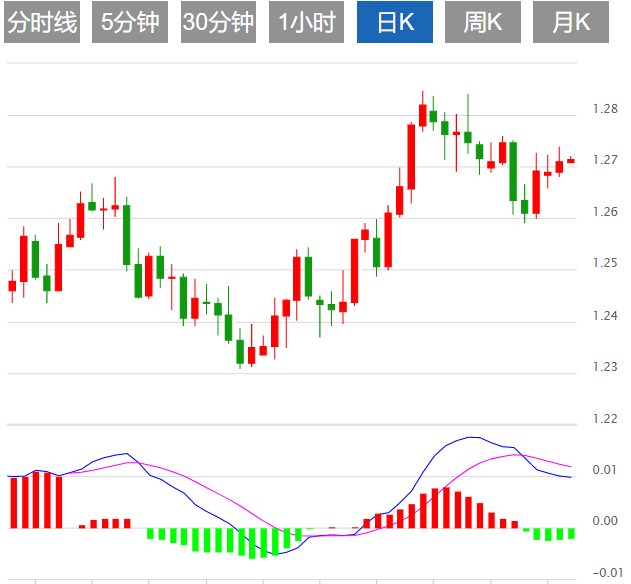
Task: Click the highest red candlestick near 1.28
Action: click(423, 115)
